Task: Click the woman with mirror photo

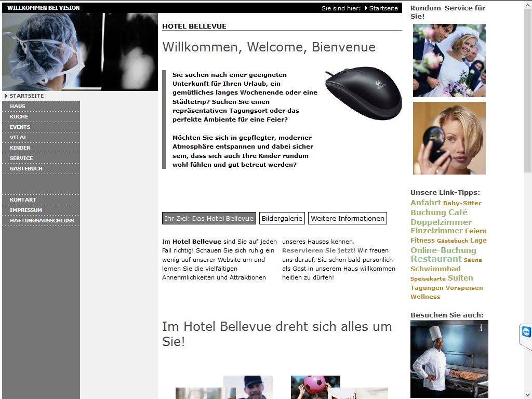Action: (449, 138)
